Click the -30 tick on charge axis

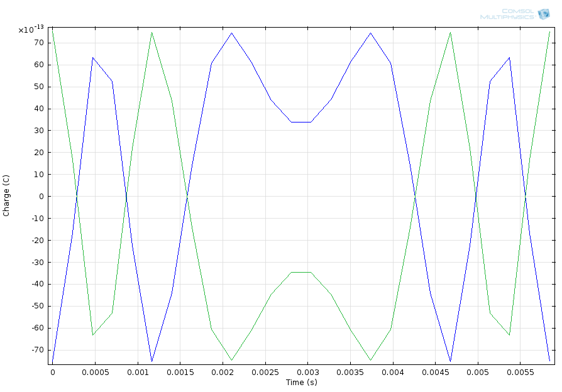(37, 262)
